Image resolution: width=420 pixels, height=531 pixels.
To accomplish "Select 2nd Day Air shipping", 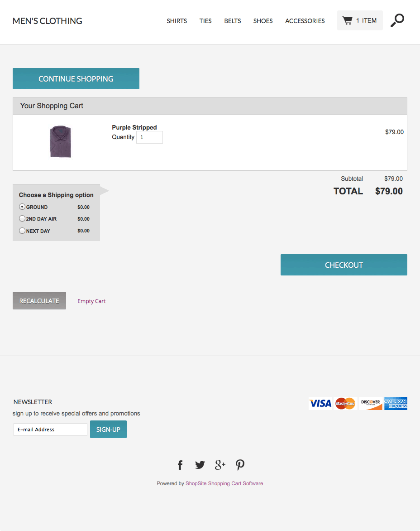I will [22, 218].
